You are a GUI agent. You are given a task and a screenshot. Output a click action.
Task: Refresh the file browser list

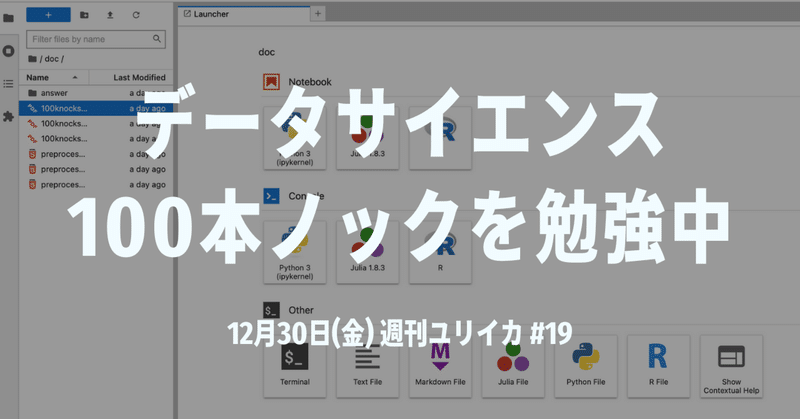(x=136, y=15)
